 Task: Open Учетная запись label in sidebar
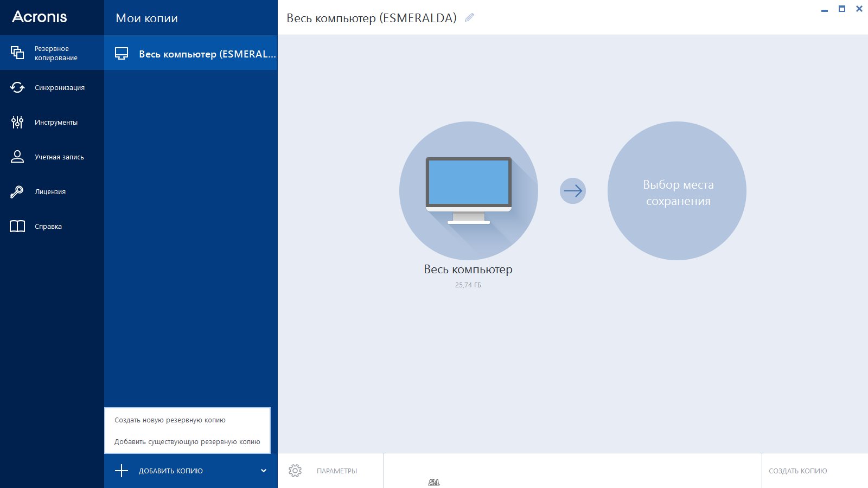coord(59,157)
